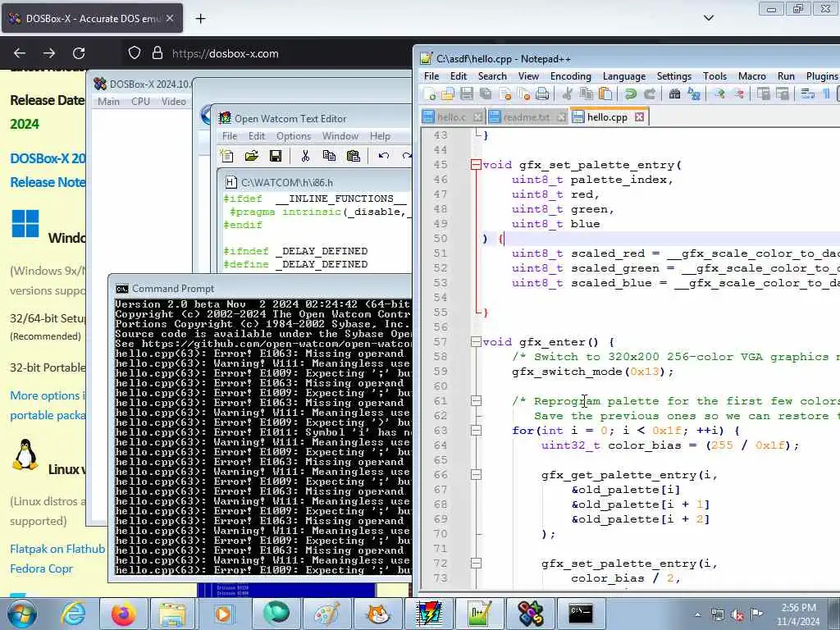The image size is (840, 630).
Task: Click Copy icon in Open Watcom editor toolbar
Action: tap(329, 156)
